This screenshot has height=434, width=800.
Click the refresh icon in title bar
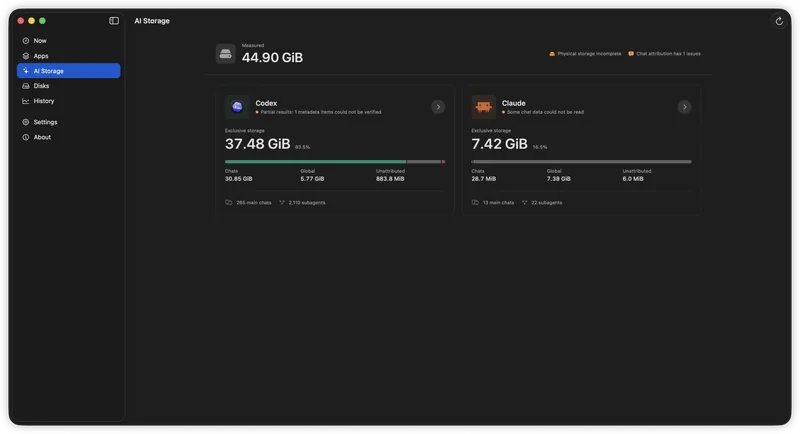(x=779, y=21)
